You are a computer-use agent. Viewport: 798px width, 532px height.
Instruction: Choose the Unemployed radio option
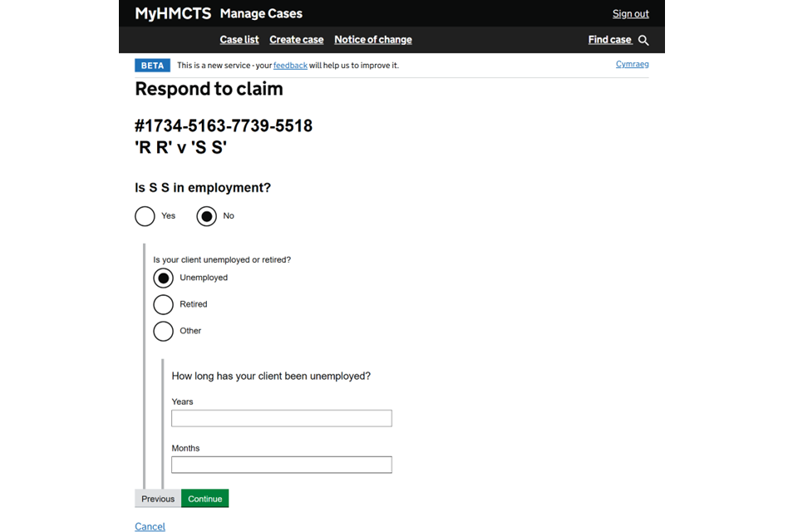click(x=164, y=278)
